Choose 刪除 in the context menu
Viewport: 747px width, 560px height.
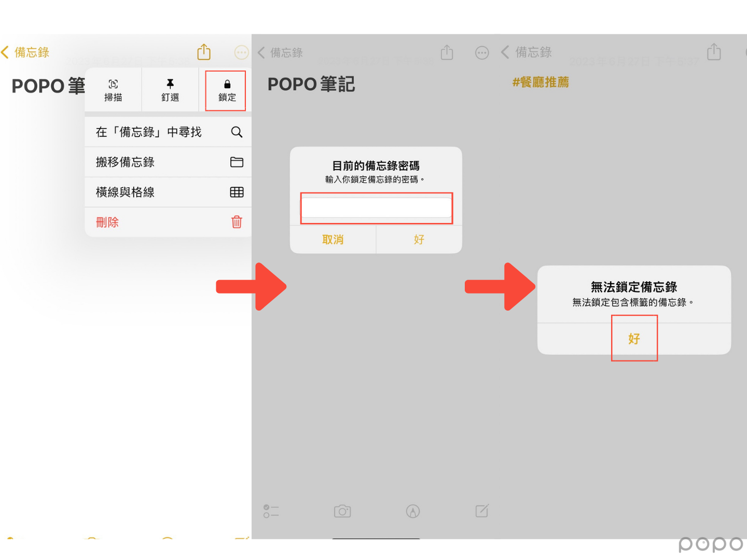107,222
